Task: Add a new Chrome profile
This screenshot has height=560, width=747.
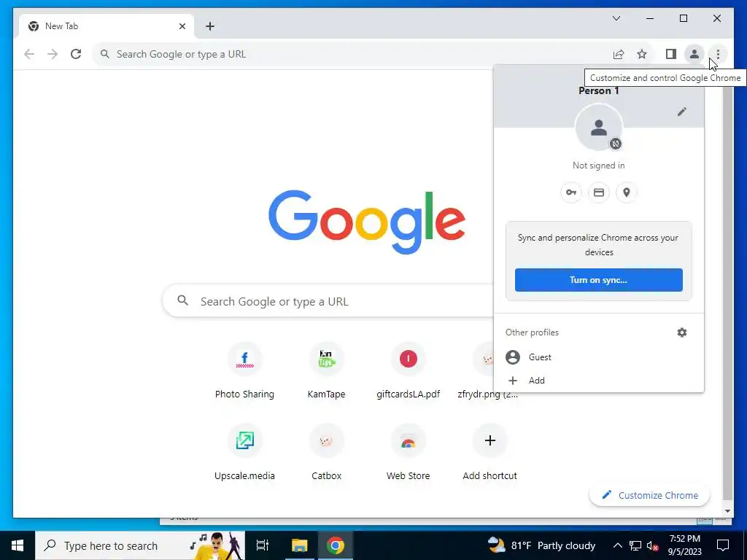Action: pos(598,381)
